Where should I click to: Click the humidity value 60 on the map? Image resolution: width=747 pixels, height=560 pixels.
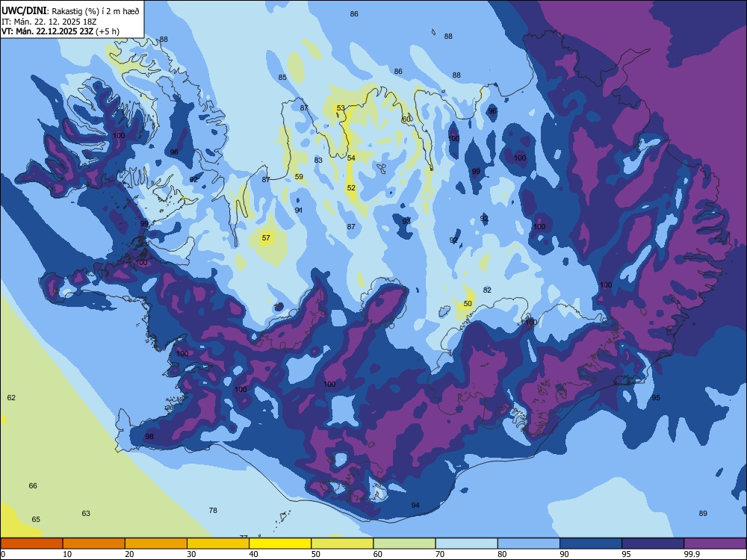point(406,119)
